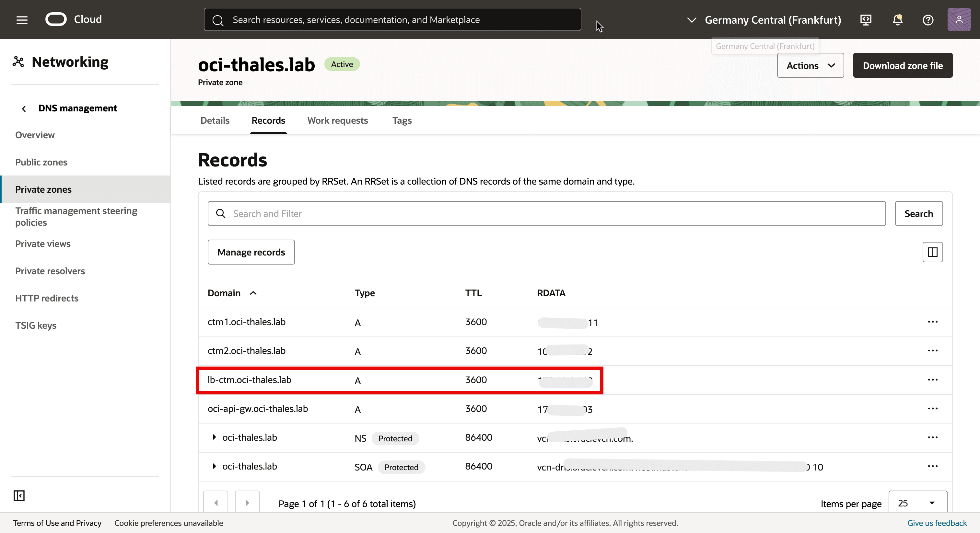This screenshot has width=980, height=533.
Task: Open the Actions dropdown
Action: [810, 65]
